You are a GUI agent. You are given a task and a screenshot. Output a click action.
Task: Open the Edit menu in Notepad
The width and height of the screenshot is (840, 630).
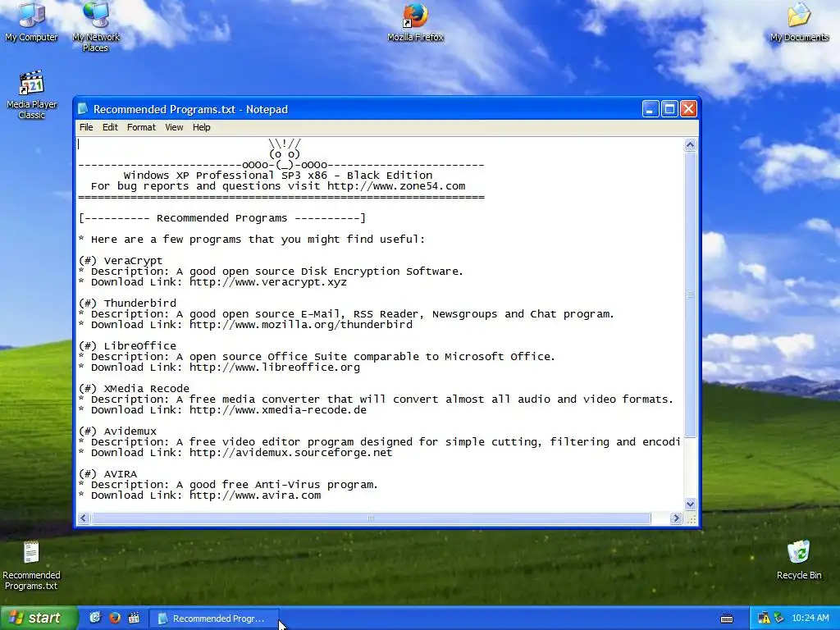click(x=110, y=127)
